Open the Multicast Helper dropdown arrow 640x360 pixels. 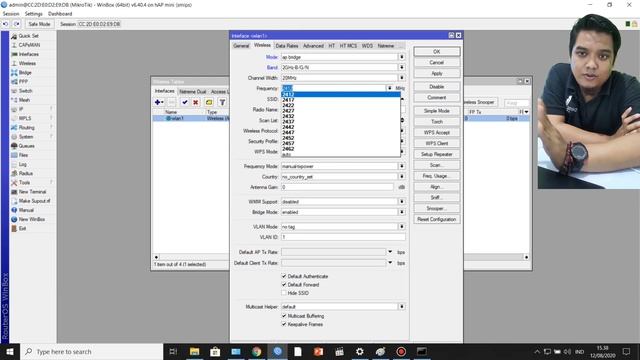tap(402, 307)
